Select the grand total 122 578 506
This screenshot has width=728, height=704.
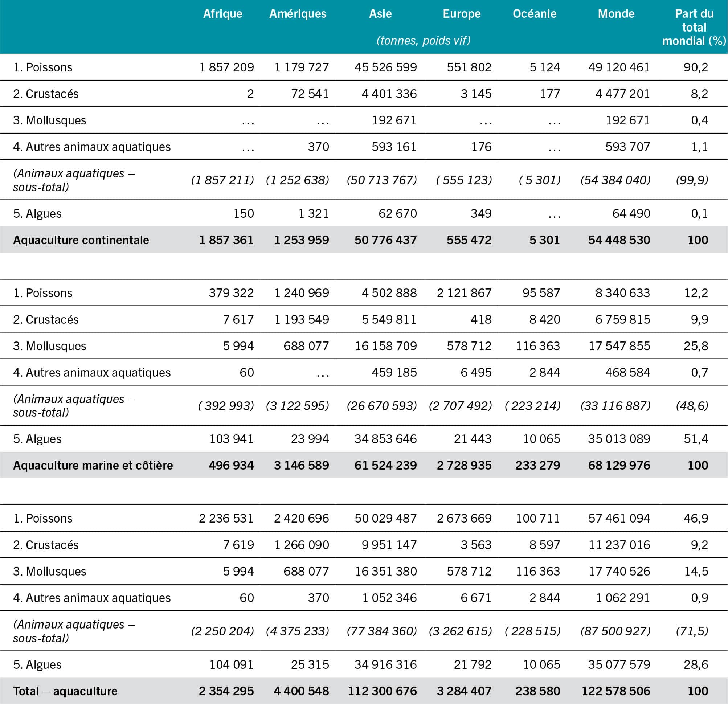(x=616, y=691)
